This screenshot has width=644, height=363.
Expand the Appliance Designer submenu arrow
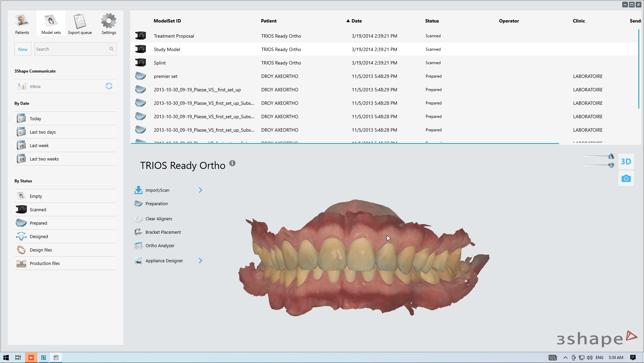[201, 261]
